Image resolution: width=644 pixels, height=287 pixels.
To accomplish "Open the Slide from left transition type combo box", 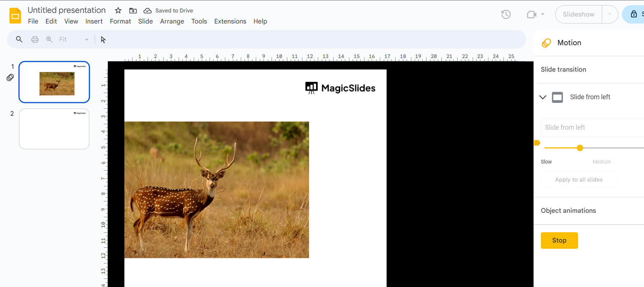I will [x=592, y=128].
